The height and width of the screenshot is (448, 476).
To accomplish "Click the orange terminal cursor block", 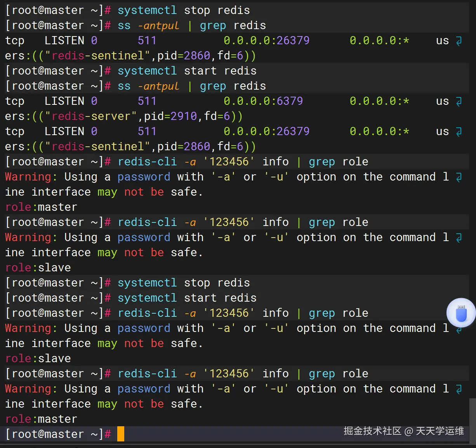I will pyautogui.click(x=121, y=434).
